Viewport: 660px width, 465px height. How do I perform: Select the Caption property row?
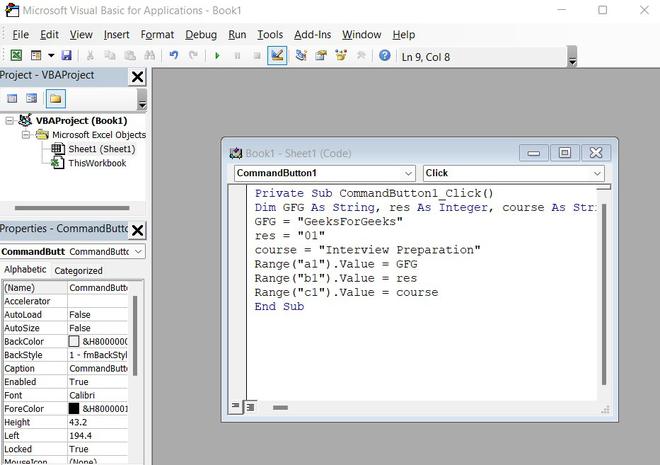click(x=66, y=369)
